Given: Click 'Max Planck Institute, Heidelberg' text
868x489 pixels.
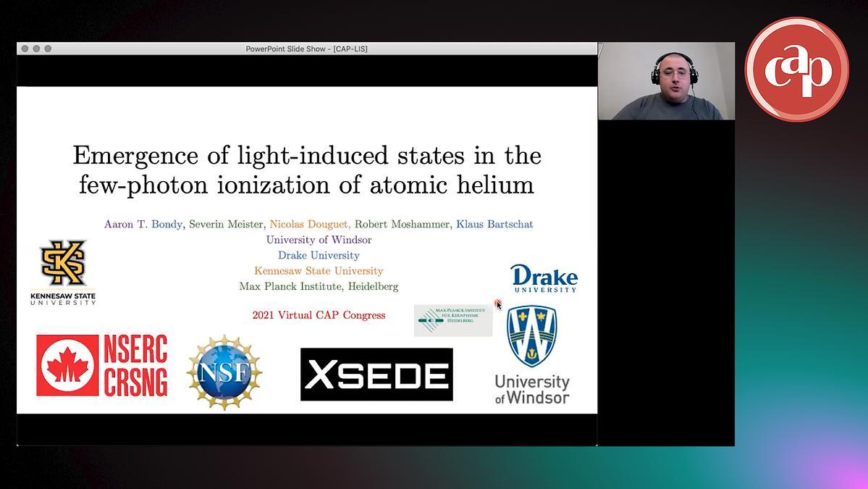Looking at the screenshot, I should pyautogui.click(x=319, y=286).
